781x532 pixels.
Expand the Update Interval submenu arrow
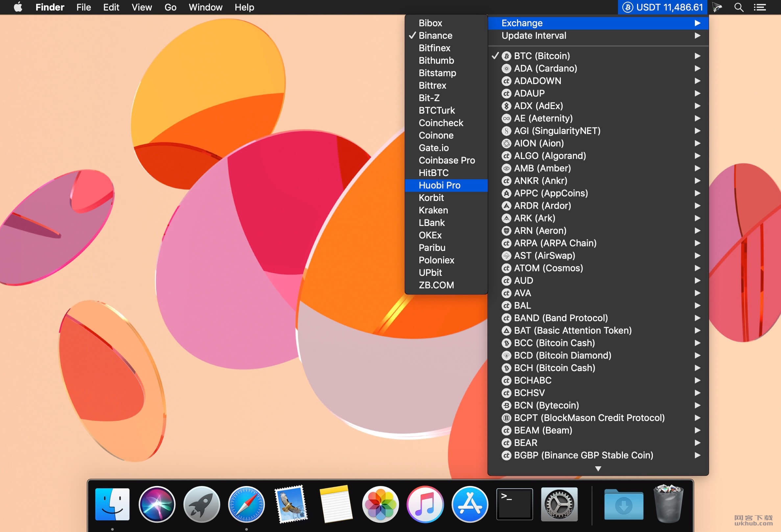point(698,35)
